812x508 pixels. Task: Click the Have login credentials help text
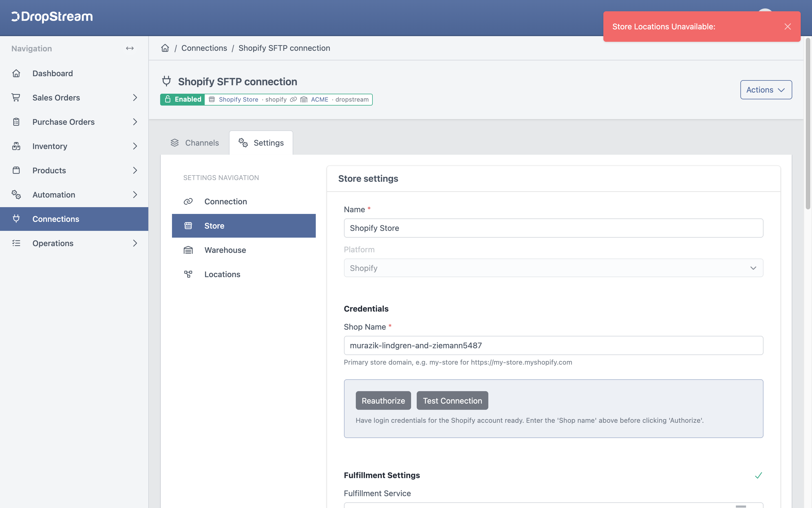pyautogui.click(x=529, y=420)
